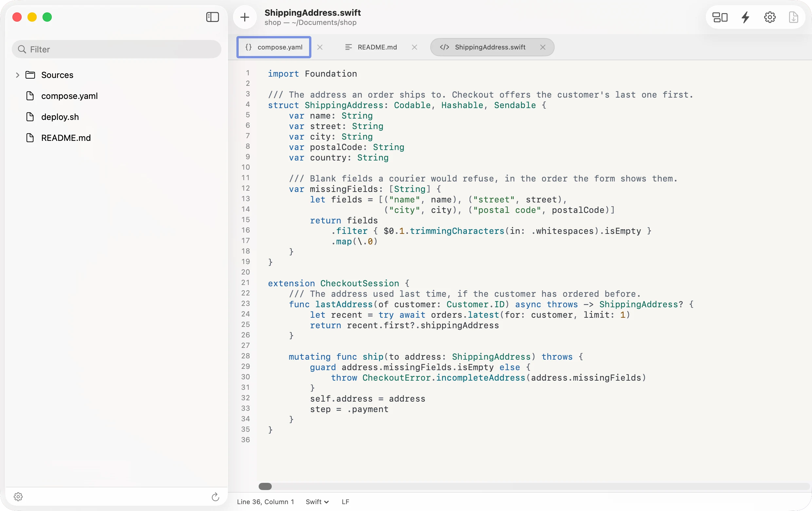This screenshot has height=511, width=812.
Task: Expand the Sources folder chevron
Action: click(x=18, y=75)
